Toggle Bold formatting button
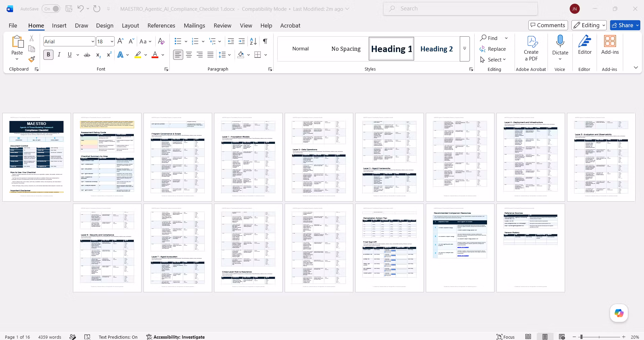Image resolution: width=644 pixels, height=340 pixels. coord(48,55)
